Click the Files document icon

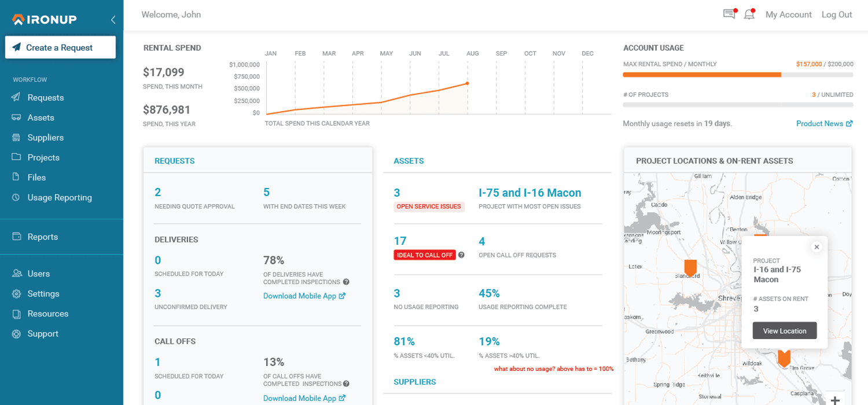coord(16,177)
